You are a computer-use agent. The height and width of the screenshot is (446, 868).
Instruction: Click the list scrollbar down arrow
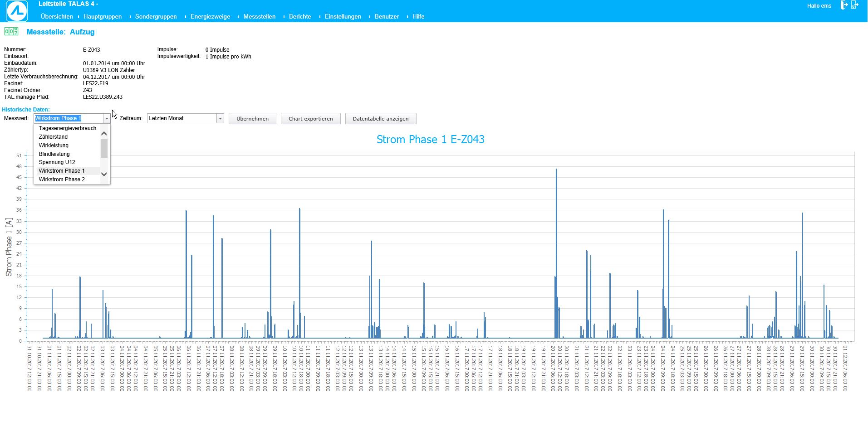(104, 174)
